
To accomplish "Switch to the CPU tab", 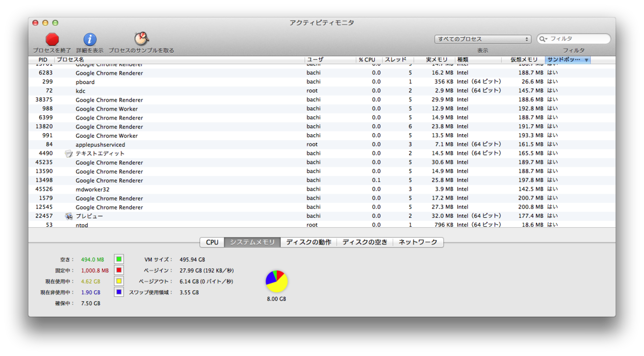I will (212, 242).
